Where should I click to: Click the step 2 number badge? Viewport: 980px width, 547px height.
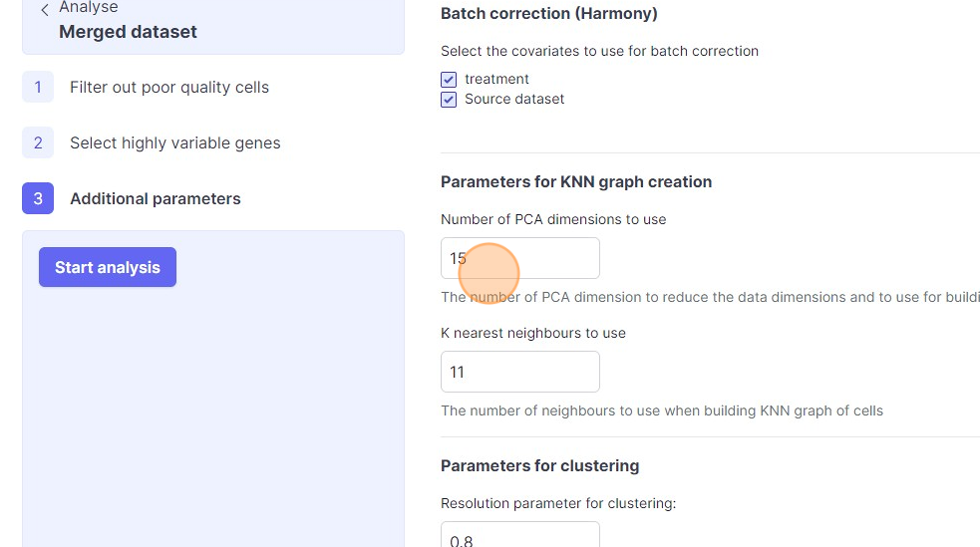[x=38, y=143]
